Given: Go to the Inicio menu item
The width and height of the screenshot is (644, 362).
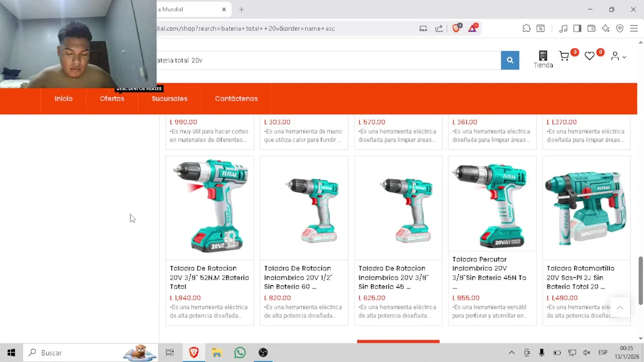Looking at the screenshot, I should 63,99.
